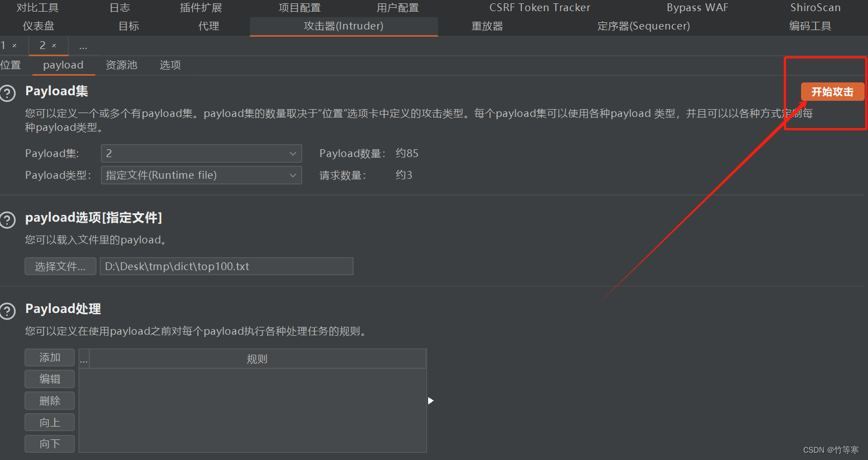Click the 请求数量 value 约3
The image size is (868, 460).
(404, 175)
